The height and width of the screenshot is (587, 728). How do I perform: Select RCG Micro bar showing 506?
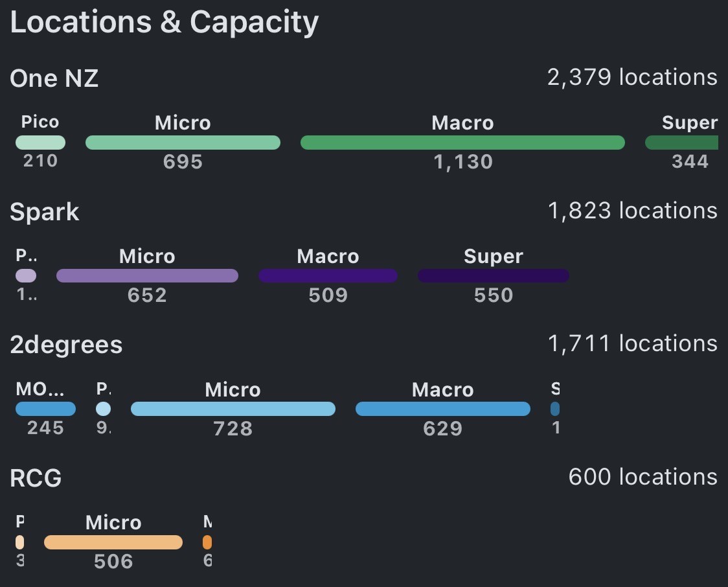(x=113, y=542)
